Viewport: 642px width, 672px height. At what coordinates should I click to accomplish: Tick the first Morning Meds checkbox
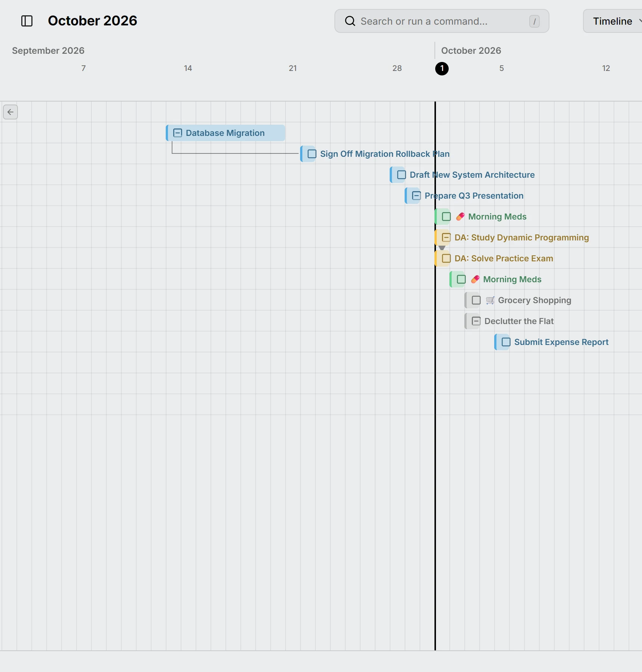446,217
